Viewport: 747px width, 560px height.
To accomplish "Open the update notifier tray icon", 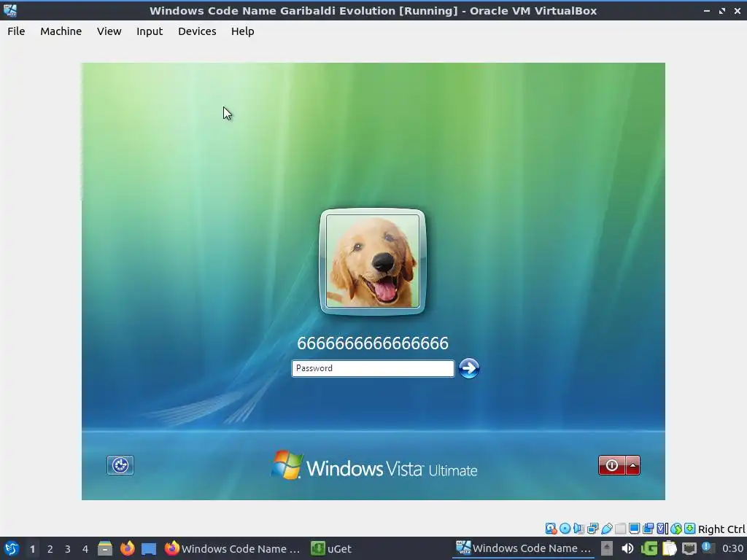I will 708,548.
